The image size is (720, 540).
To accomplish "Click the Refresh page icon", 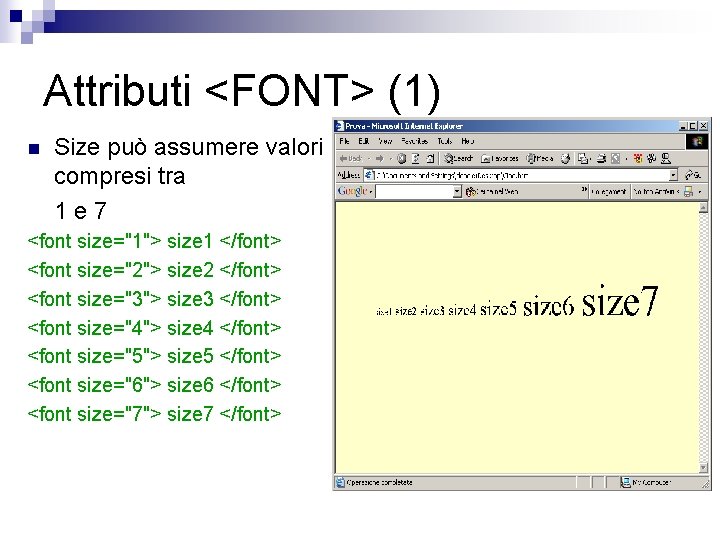I will 416,158.
